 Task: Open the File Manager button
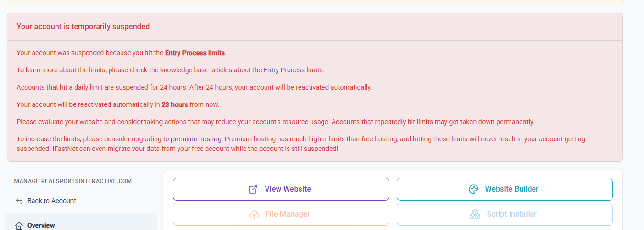click(x=280, y=214)
